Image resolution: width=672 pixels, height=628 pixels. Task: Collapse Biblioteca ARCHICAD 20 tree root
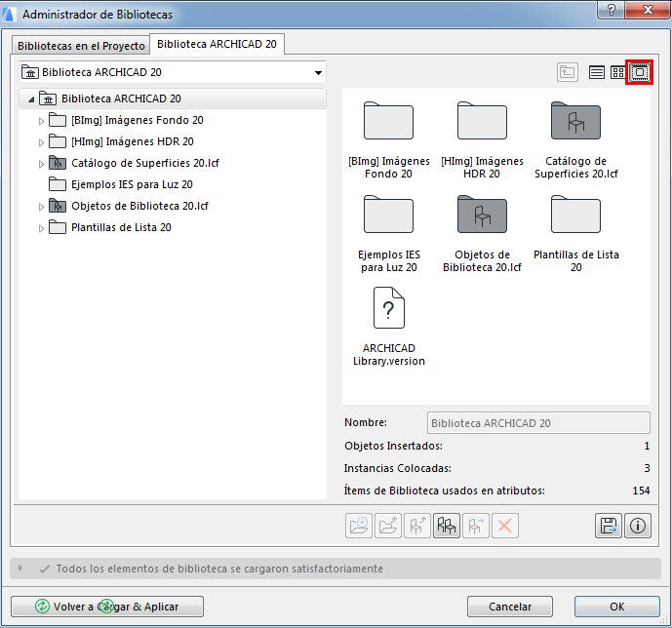31,99
